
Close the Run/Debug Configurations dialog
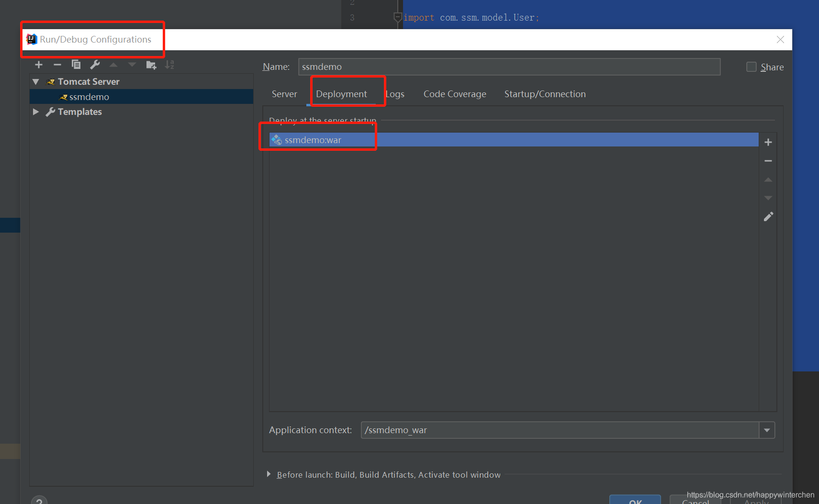(x=780, y=39)
